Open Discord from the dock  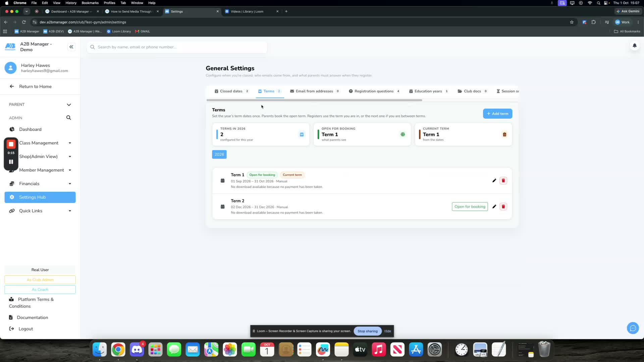point(137,350)
